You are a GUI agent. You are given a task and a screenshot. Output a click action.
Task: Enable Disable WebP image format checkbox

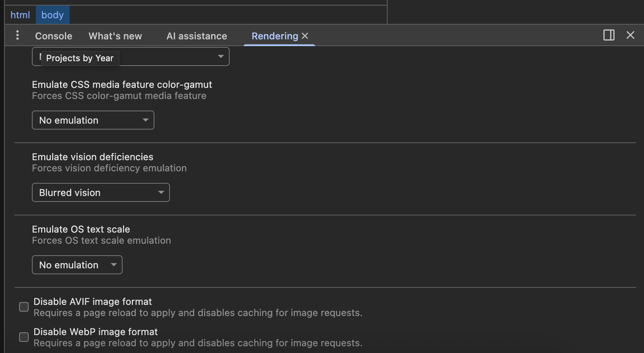click(24, 337)
